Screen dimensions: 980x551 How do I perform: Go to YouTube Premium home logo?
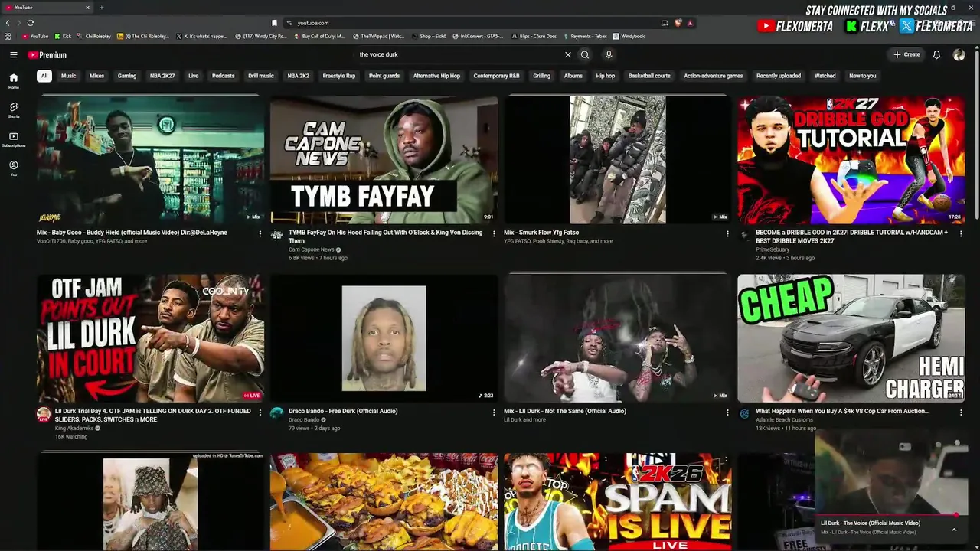pyautogui.click(x=47, y=55)
